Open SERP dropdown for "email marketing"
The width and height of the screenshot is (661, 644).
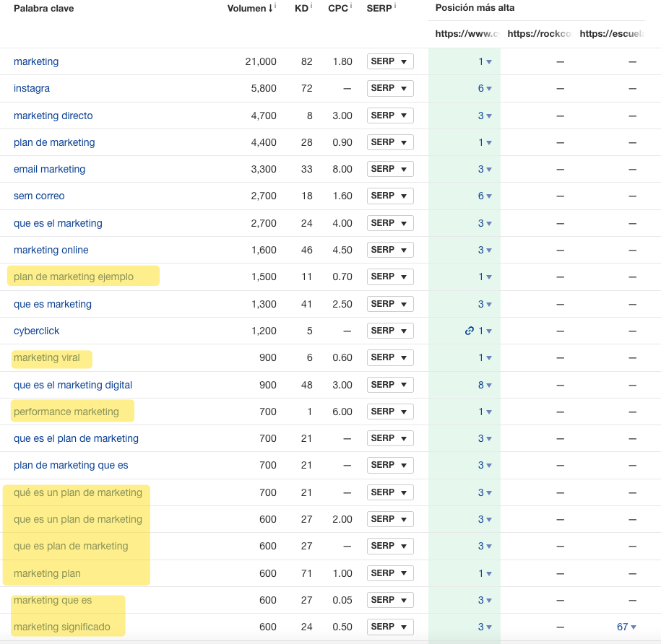pyautogui.click(x=390, y=169)
